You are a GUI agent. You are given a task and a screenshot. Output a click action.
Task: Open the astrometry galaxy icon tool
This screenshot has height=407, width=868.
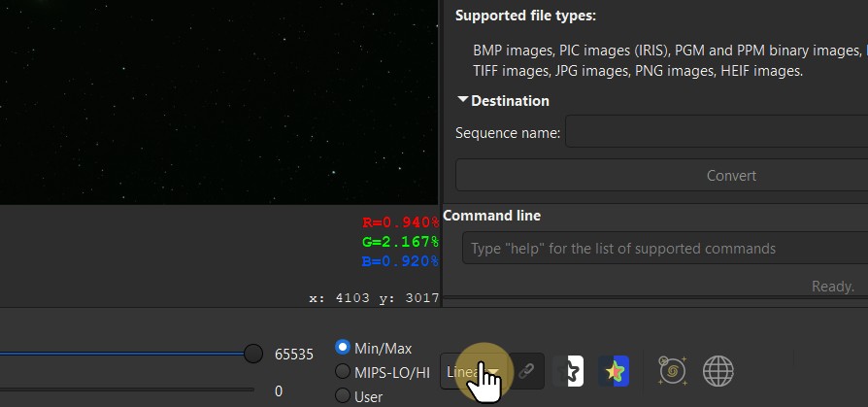click(x=672, y=370)
